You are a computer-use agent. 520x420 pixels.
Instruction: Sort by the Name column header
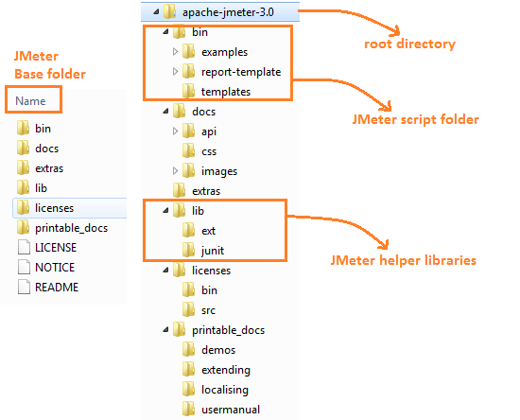point(30,101)
